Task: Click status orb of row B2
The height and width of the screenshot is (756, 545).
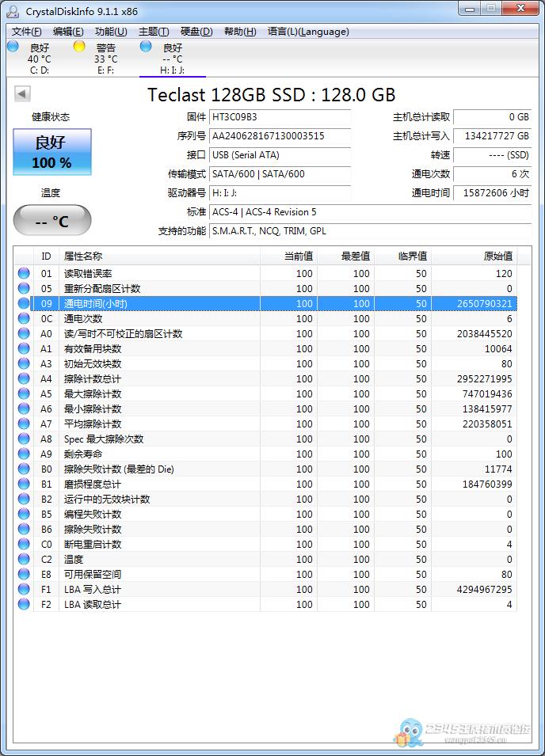Action: (24, 499)
